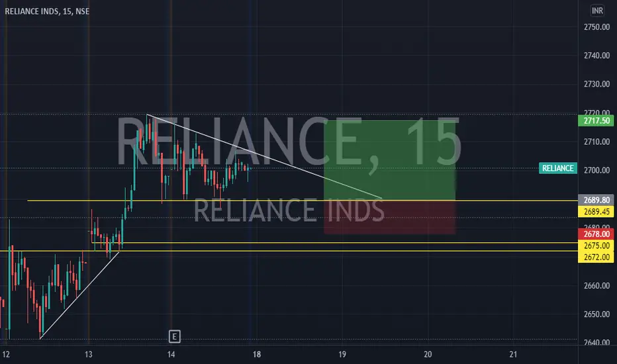Select the green 2717.50 price label
The width and height of the screenshot is (617, 364).
[x=596, y=120]
